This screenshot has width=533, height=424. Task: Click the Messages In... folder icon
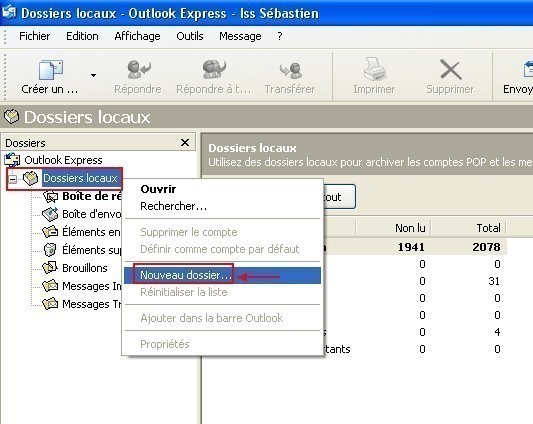pyautogui.click(x=50, y=286)
